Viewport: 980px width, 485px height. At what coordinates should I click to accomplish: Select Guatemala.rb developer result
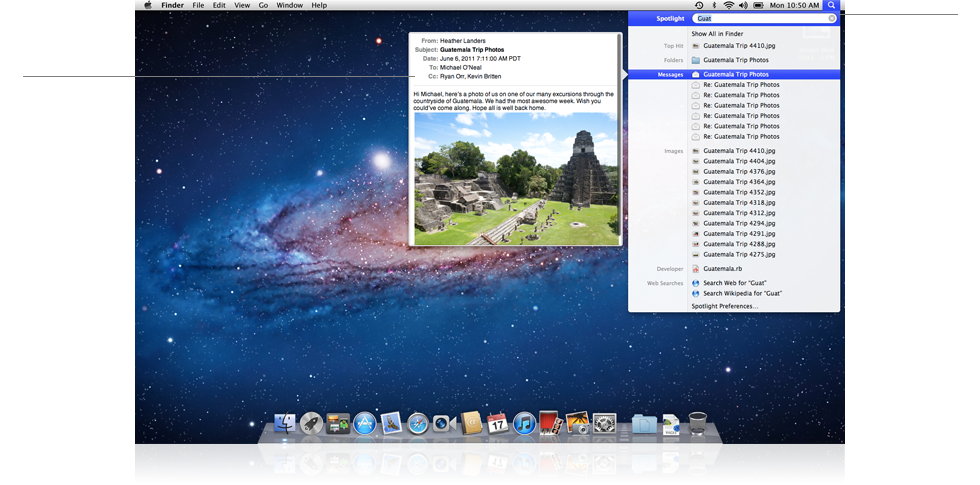click(x=722, y=268)
